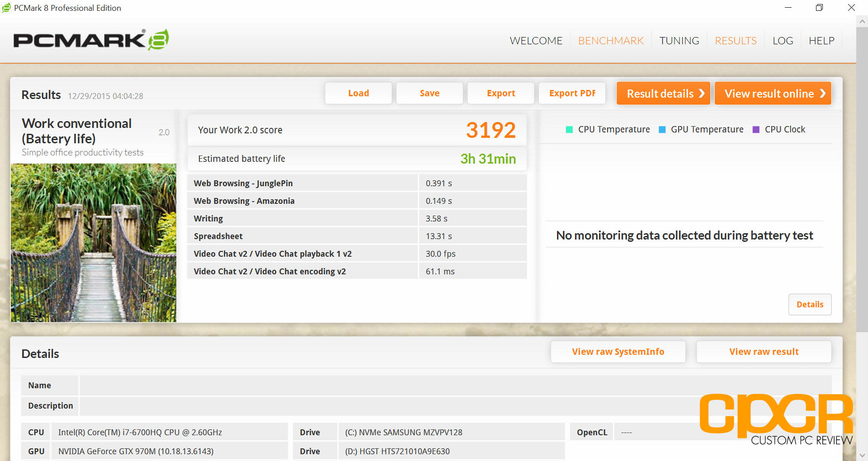
Task: Select the Spreadsheet test row
Action: (x=357, y=236)
